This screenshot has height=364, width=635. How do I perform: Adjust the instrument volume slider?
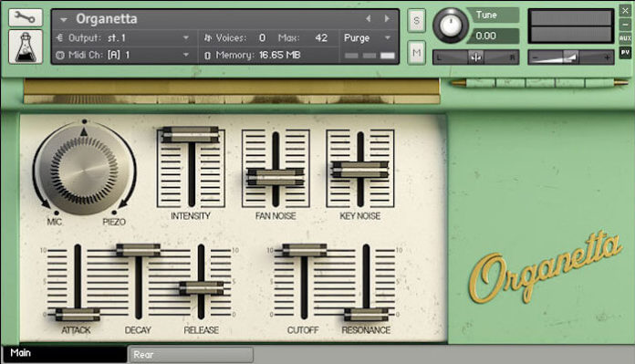pyautogui.click(x=570, y=57)
